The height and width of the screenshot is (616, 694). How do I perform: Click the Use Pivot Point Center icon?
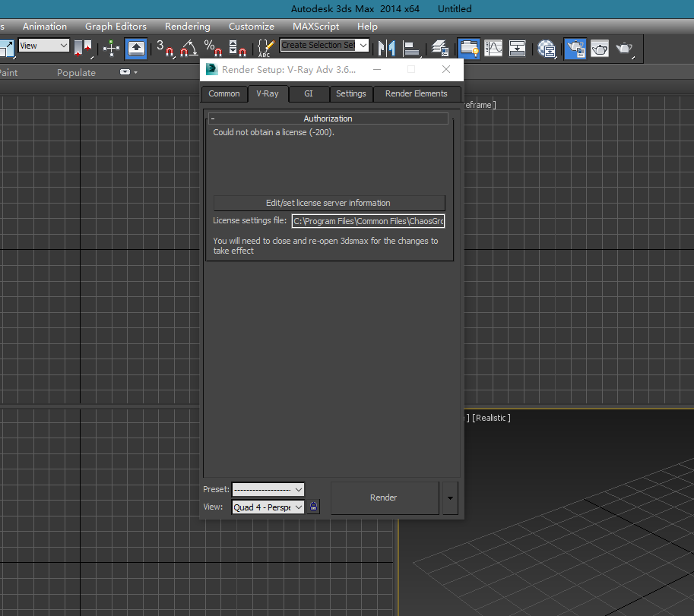(x=83, y=48)
